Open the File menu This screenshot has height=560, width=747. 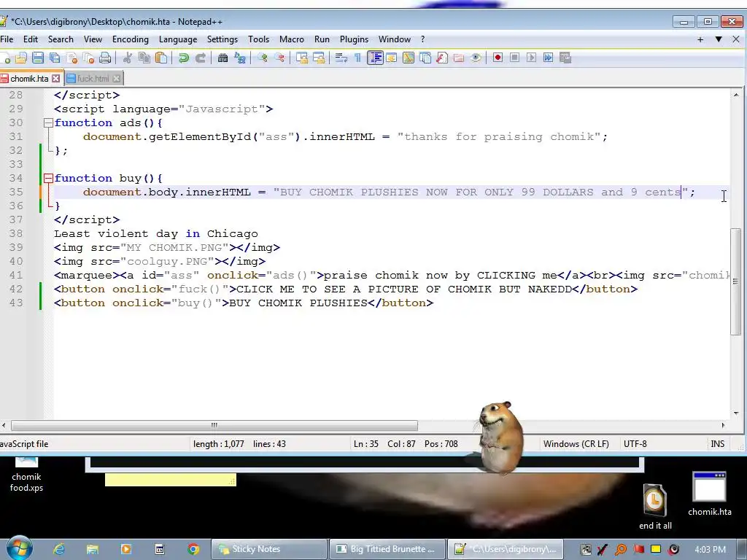point(7,39)
